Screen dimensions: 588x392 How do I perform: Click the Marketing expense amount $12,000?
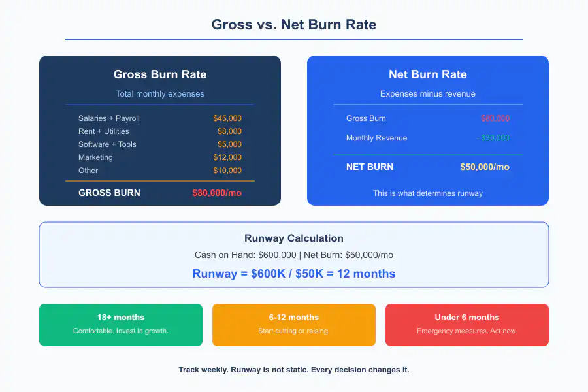(229, 157)
